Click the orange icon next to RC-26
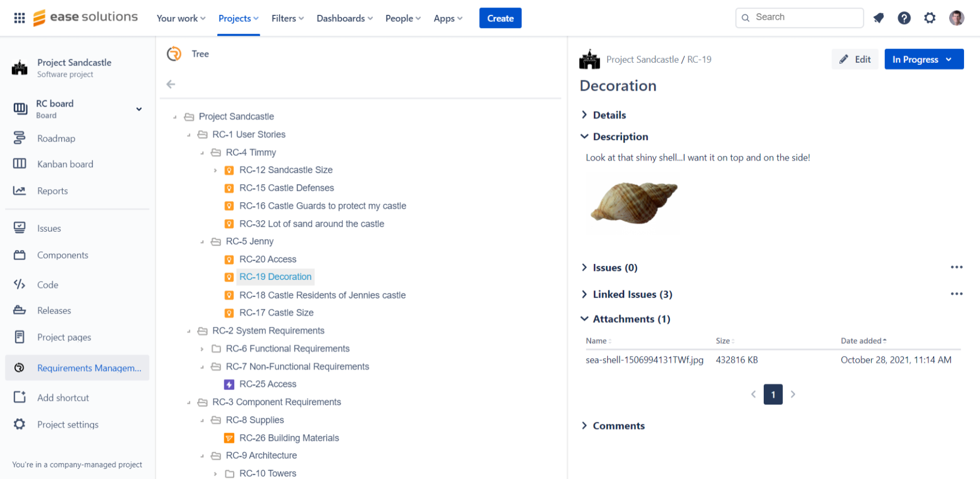 coord(229,438)
